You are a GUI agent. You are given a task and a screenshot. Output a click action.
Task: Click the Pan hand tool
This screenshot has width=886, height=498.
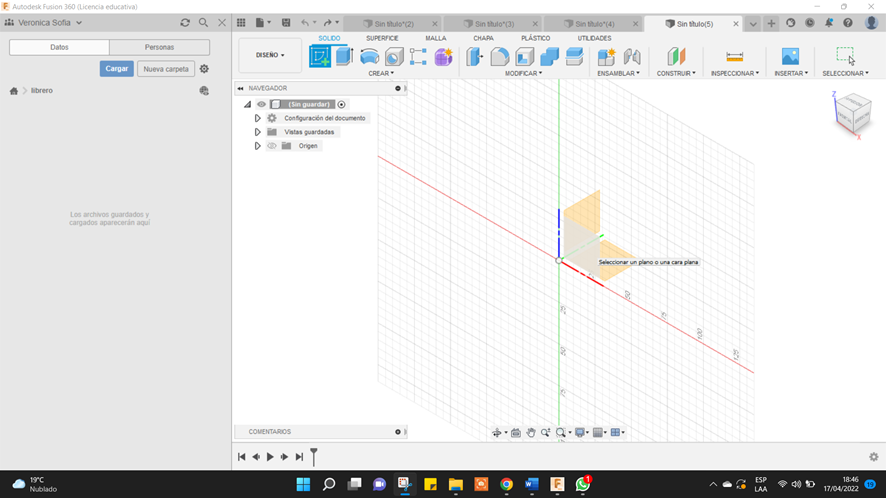531,432
